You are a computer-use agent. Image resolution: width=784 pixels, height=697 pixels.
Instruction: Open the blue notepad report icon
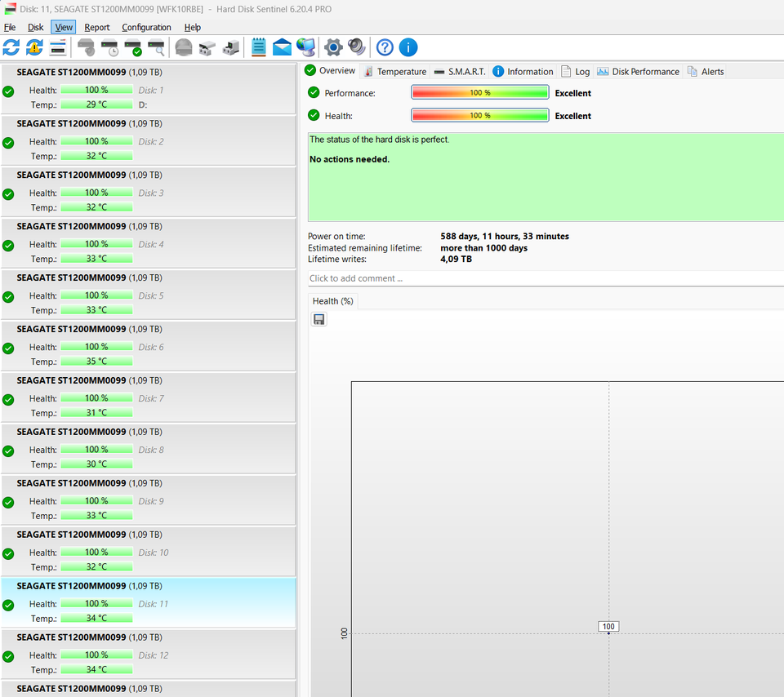(x=259, y=47)
